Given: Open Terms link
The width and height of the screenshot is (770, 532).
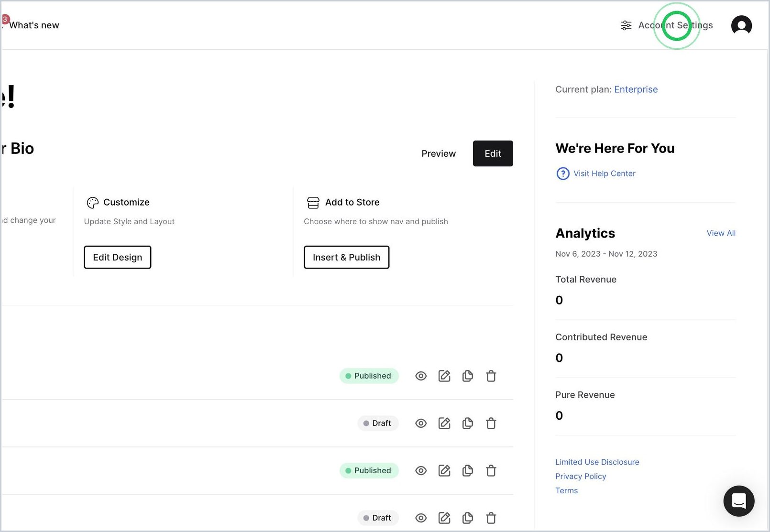Looking at the screenshot, I should pyautogui.click(x=566, y=491).
